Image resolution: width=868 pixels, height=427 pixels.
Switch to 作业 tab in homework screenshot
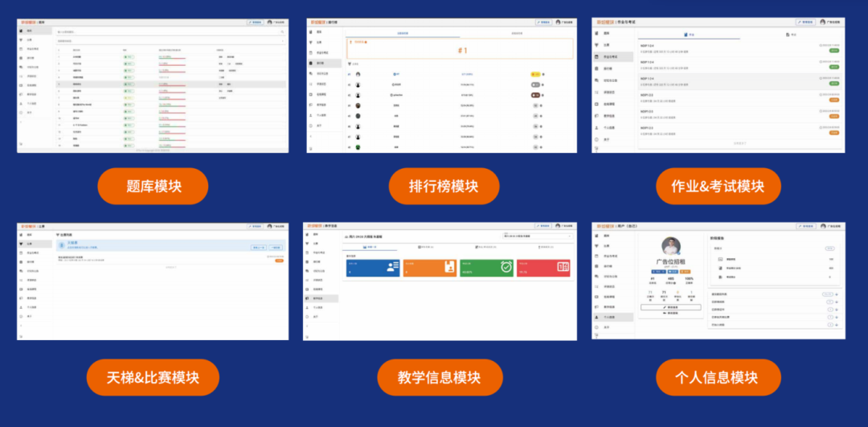(x=689, y=35)
